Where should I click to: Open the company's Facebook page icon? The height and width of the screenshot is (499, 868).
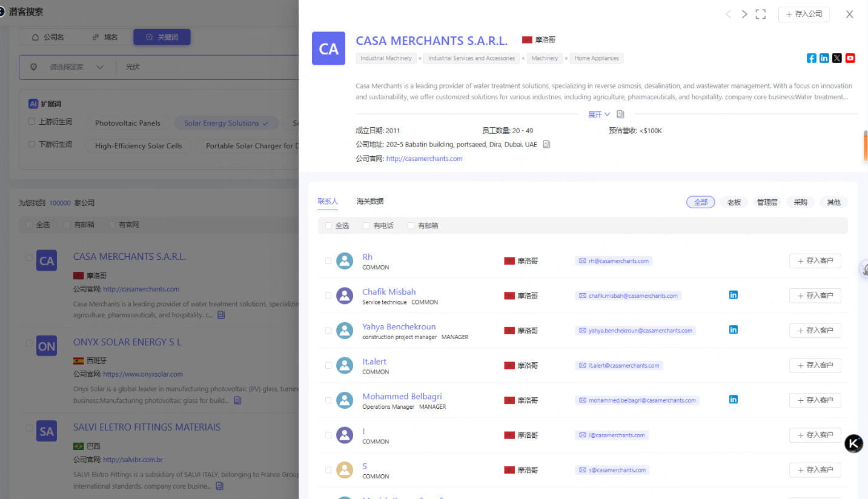click(x=812, y=58)
